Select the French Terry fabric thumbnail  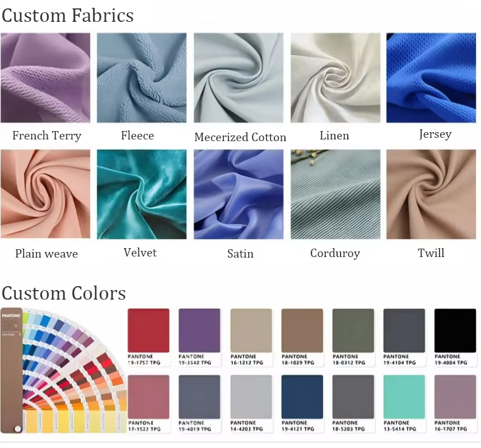coord(45,78)
